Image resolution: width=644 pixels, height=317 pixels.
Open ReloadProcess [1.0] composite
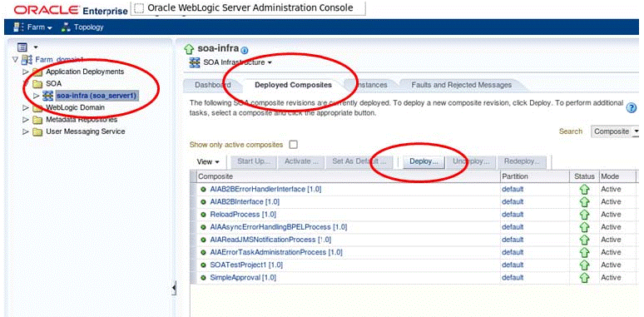tap(243, 215)
